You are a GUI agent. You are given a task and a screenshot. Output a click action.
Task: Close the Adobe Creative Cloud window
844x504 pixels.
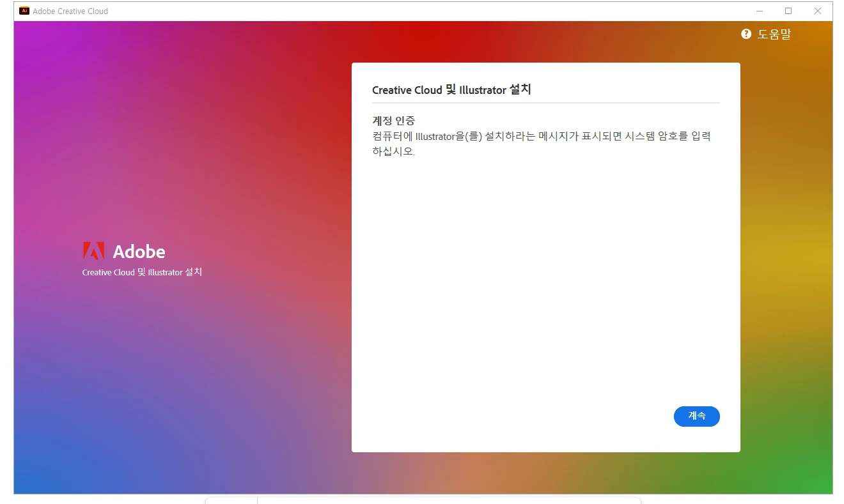pyautogui.click(x=818, y=11)
